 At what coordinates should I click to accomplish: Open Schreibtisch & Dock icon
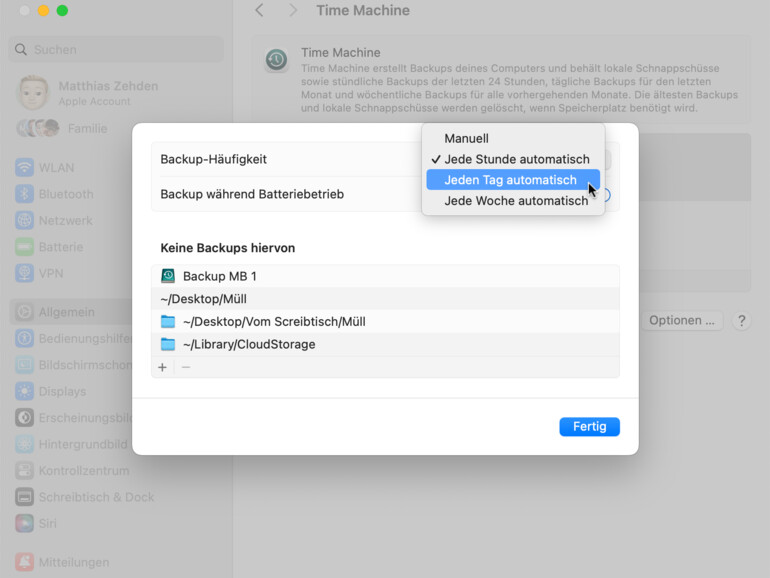point(25,497)
